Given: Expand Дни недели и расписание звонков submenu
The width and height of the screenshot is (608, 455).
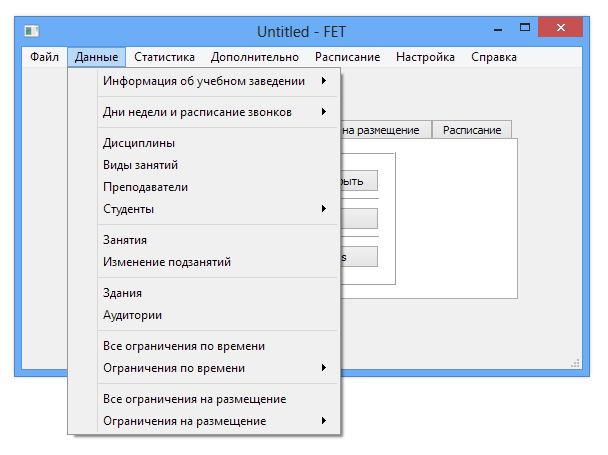Looking at the screenshot, I should [x=198, y=112].
